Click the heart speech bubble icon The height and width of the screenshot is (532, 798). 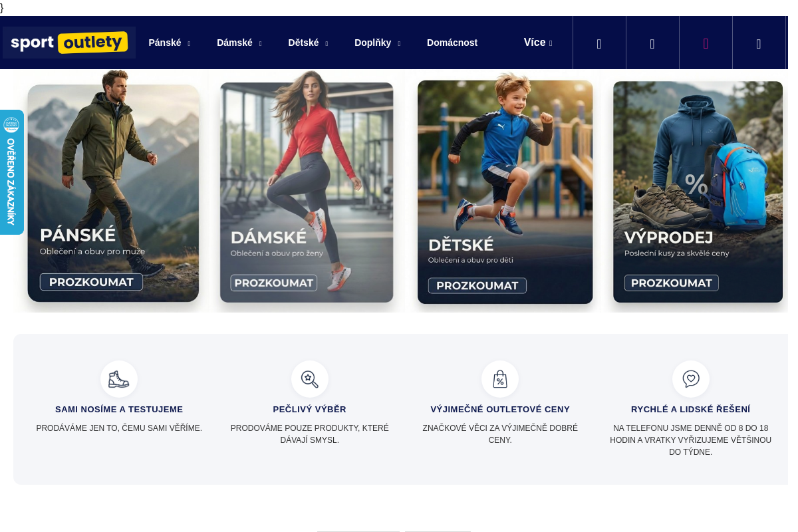[691, 379]
